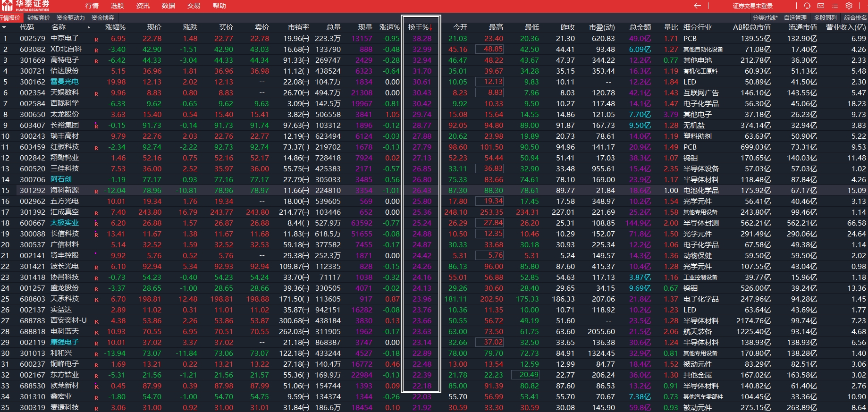Click the 航天装备 industry cell

698,332
